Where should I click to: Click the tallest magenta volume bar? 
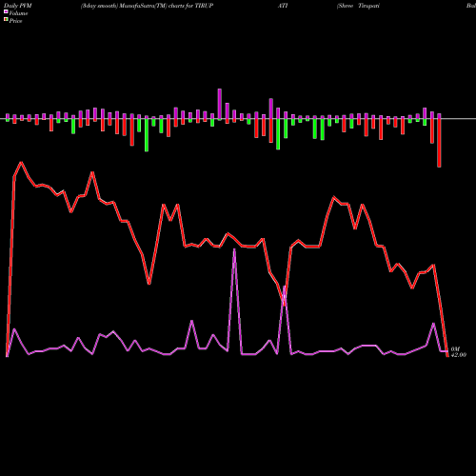(220, 104)
